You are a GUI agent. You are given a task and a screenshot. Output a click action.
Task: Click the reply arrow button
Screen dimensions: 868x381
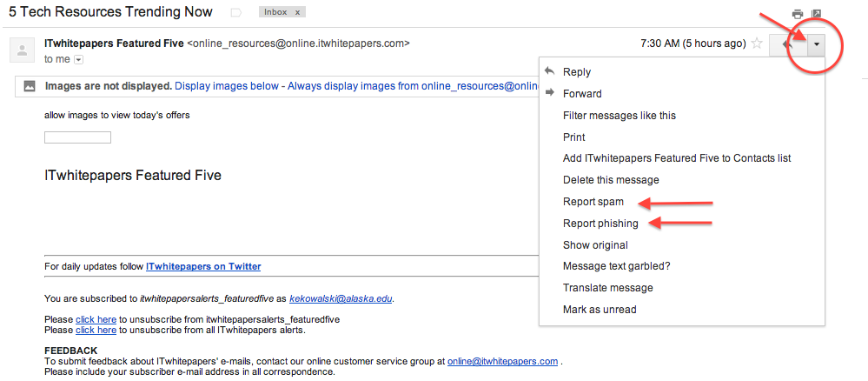click(x=787, y=44)
